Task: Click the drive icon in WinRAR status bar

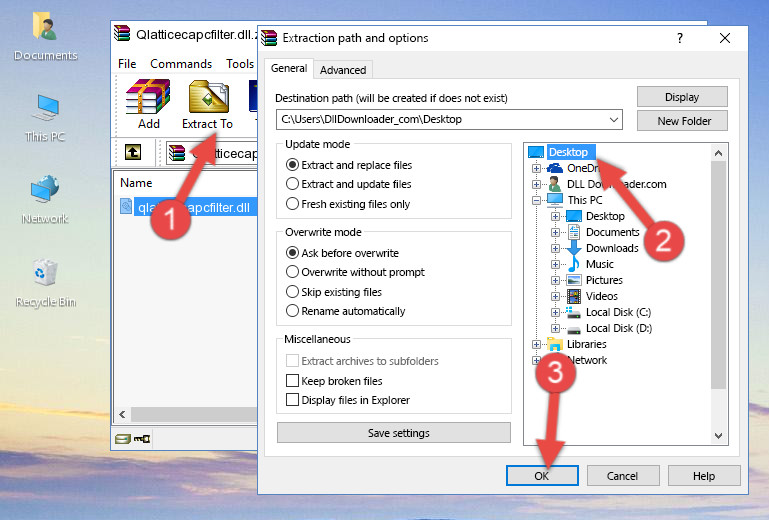Action: (x=123, y=439)
